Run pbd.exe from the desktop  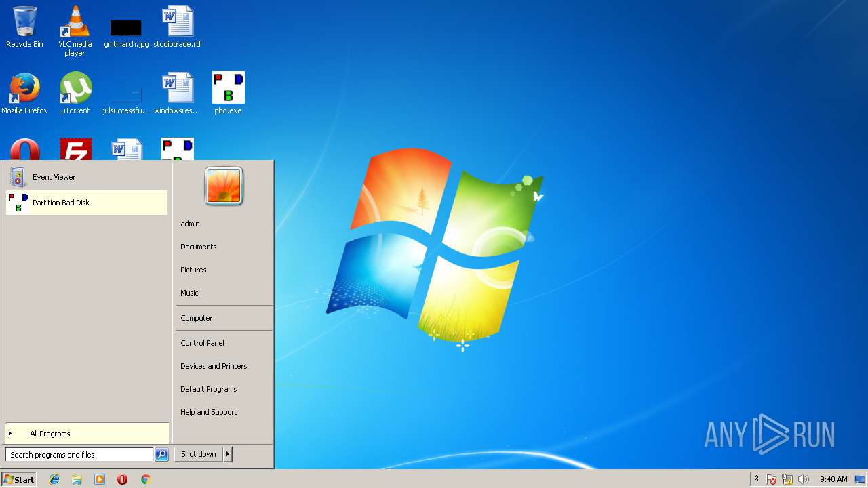point(228,94)
